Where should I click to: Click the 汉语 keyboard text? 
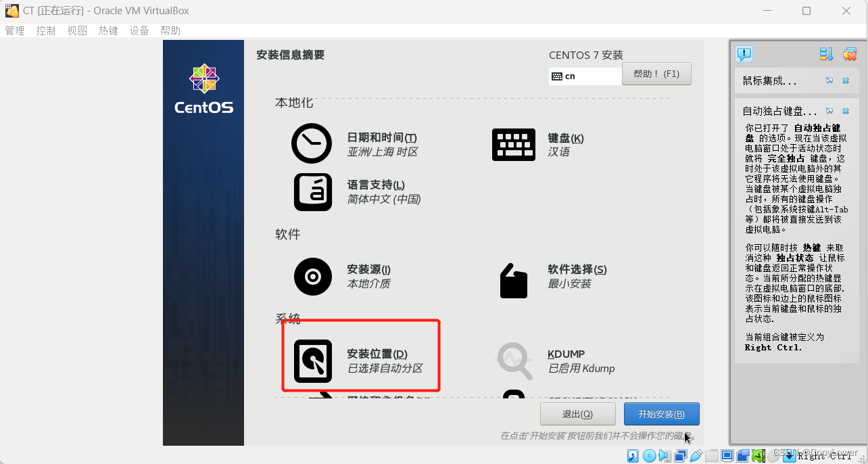(x=558, y=152)
